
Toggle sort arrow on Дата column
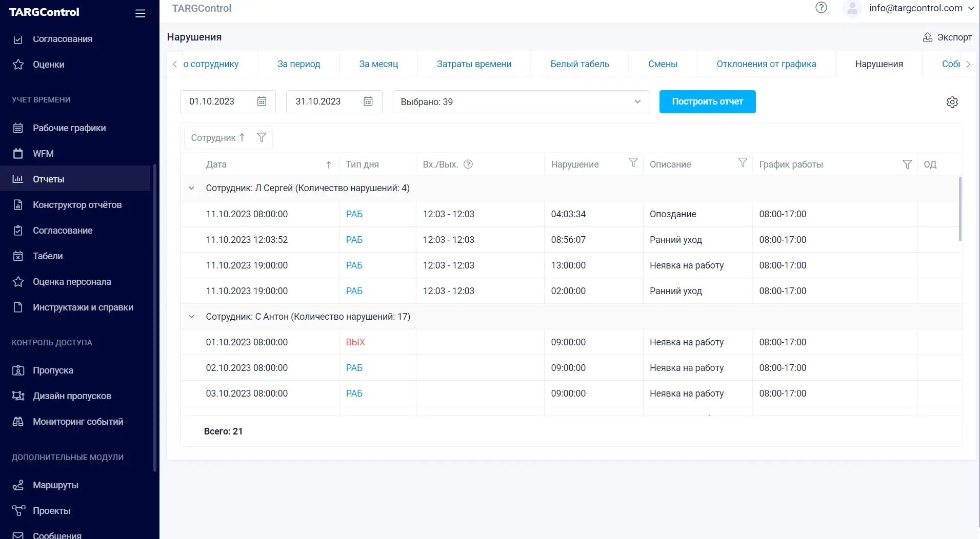tap(329, 164)
